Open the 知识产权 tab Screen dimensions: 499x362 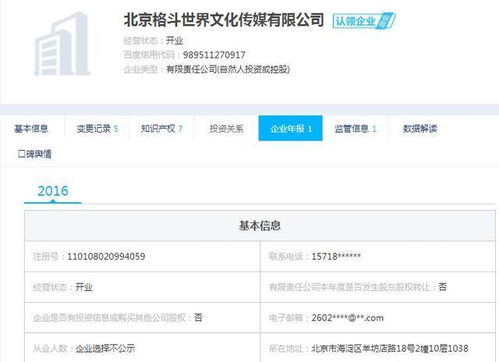(161, 129)
